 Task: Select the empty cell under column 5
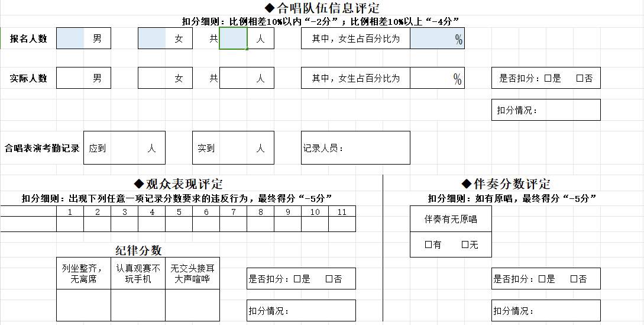pyautogui.click(x=179, y=224)
